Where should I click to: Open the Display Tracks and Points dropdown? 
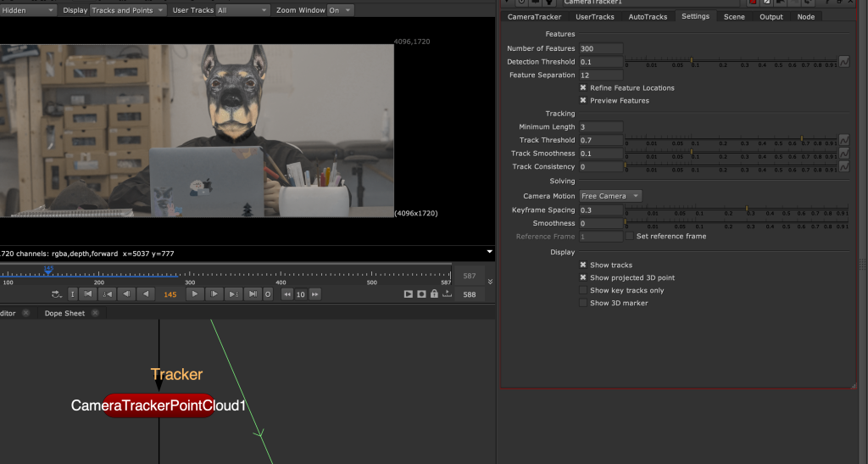(127, 10)
